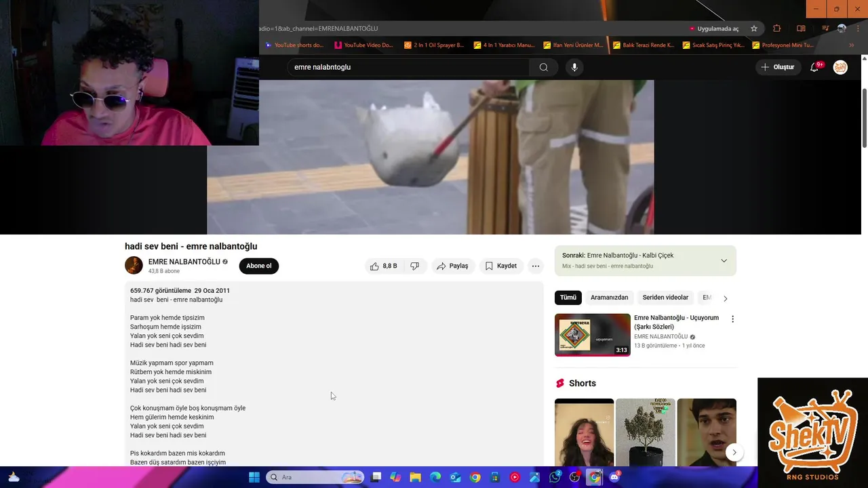Open the Emre Nalbantoğlu - Uçuyorum title link
868x488 pixels.
pyautogui.click(x=676, y=322)
